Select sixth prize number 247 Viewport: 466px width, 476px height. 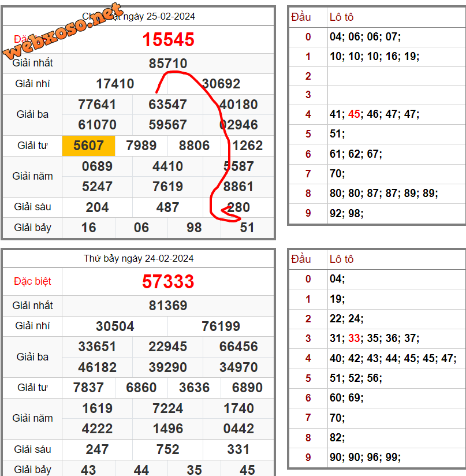(97, 449)
